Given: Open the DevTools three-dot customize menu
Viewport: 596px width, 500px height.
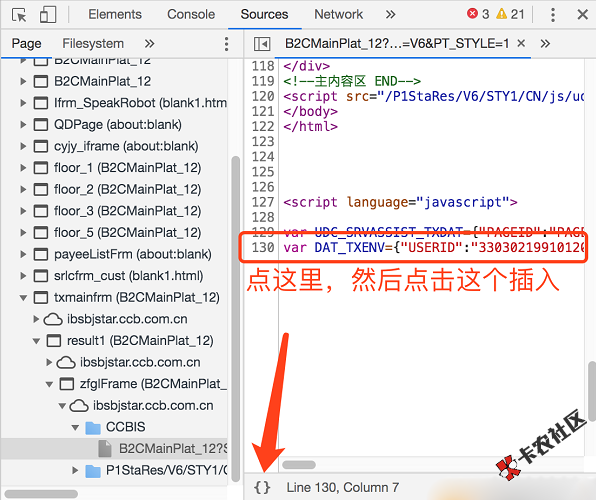Looking at the screenshot, I should (x=553, y=15).
